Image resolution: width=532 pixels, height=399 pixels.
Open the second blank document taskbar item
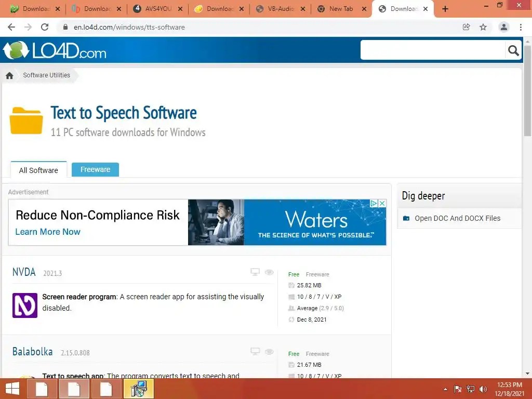74,389
